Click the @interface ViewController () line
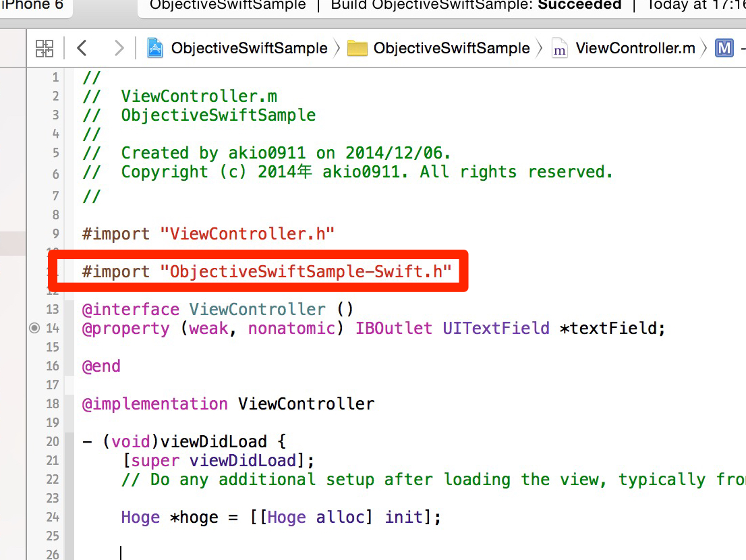746x560 pixels. click(218, 309)
